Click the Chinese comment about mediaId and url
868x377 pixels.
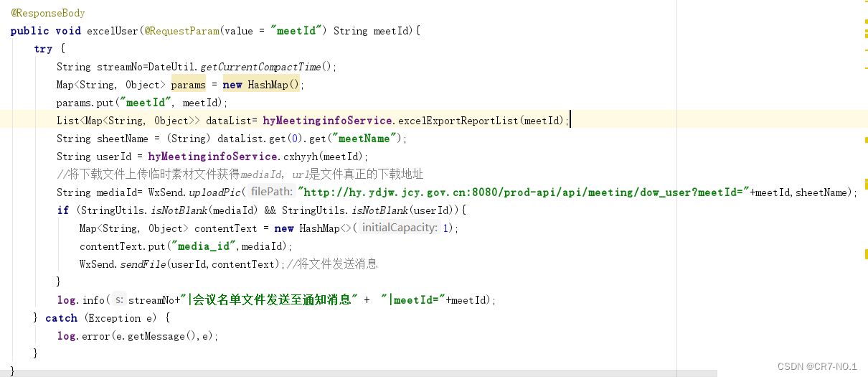tap(240, 174)
